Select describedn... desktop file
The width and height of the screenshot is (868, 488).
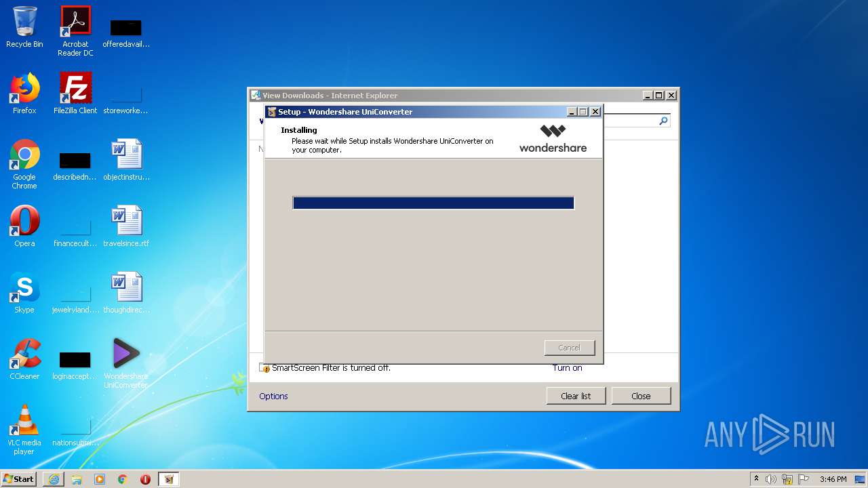(75, 165)
